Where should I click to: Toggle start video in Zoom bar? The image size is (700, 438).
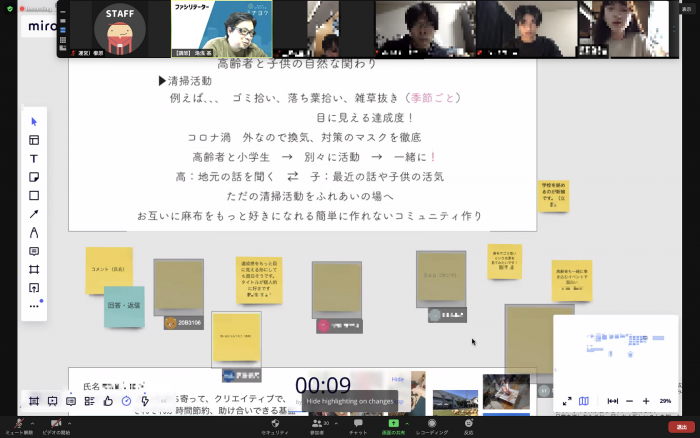point(56,426)
